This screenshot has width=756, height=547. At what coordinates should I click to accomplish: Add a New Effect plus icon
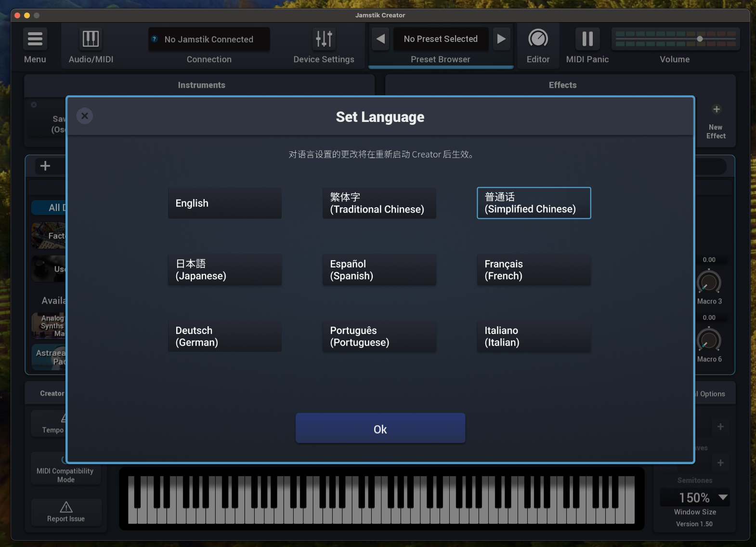[x=717, y=109]
